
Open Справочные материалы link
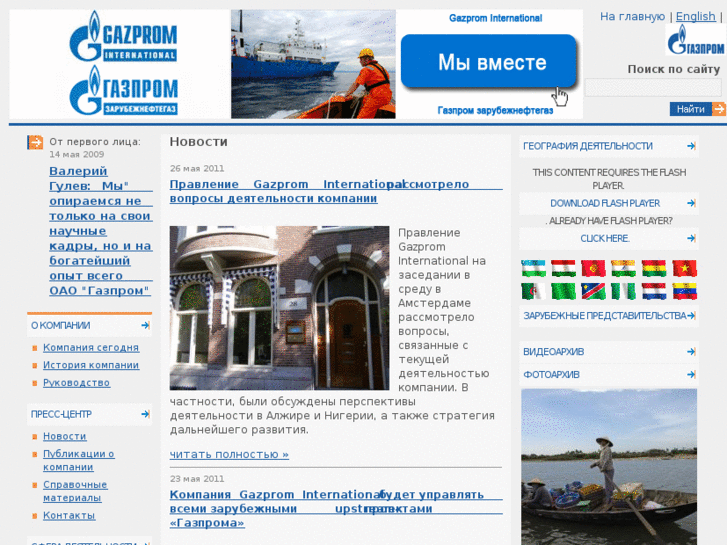[75, 491]
